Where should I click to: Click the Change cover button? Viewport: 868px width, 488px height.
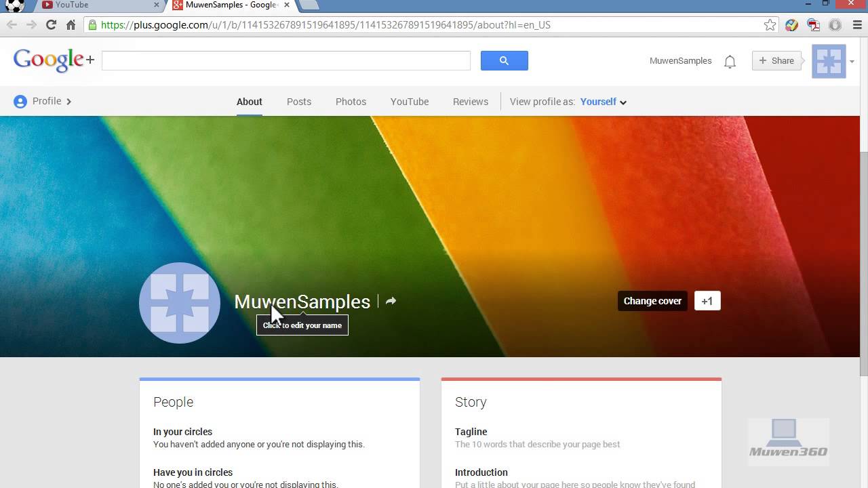tap(652, 301)
